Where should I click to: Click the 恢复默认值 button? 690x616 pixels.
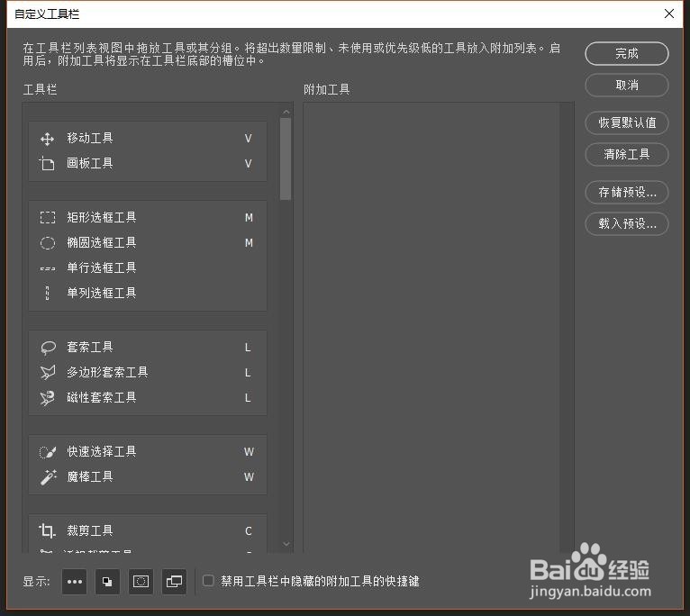click(x=627, y=122)
